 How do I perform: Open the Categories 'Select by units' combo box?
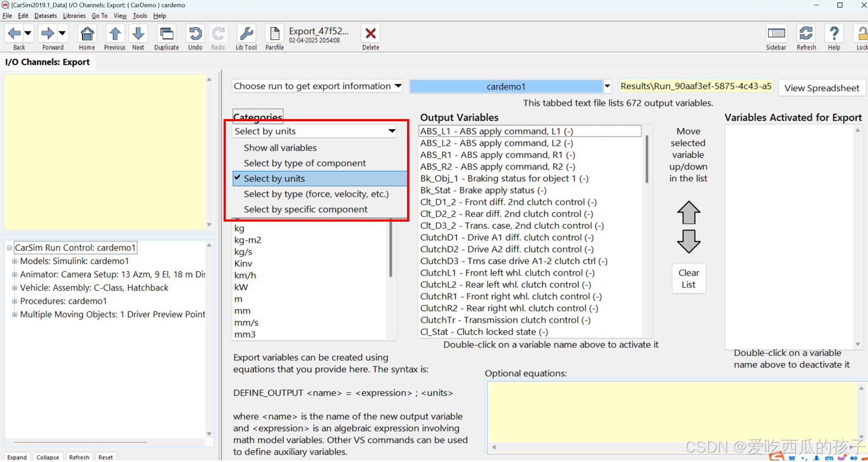[x=314, y=131]
